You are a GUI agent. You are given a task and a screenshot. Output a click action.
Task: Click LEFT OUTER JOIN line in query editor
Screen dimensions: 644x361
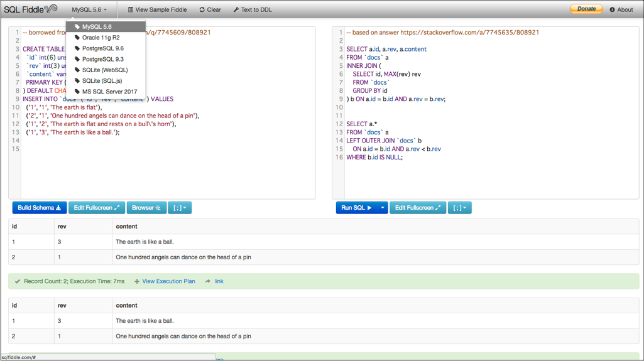click(384, 140)
